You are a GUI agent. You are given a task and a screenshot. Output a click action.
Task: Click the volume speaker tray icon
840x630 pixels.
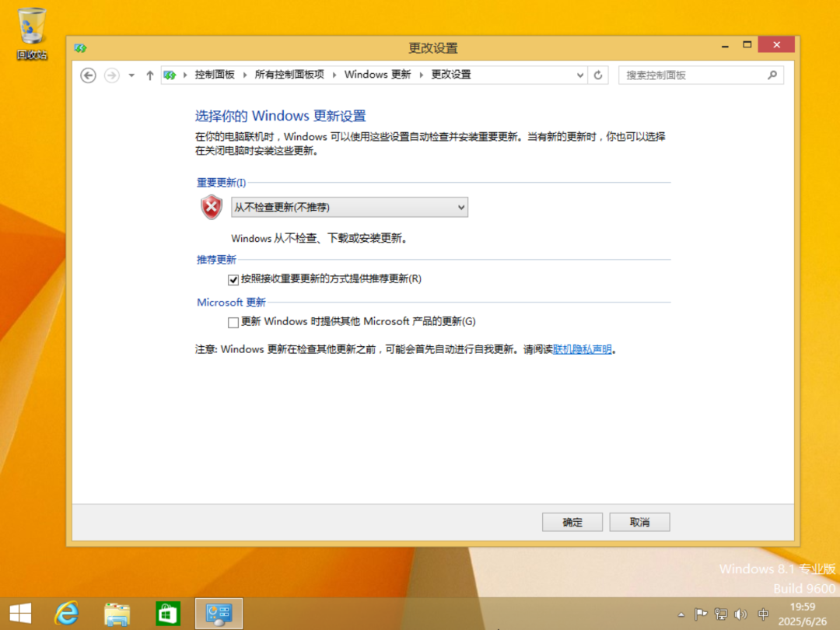coord(741,614)
